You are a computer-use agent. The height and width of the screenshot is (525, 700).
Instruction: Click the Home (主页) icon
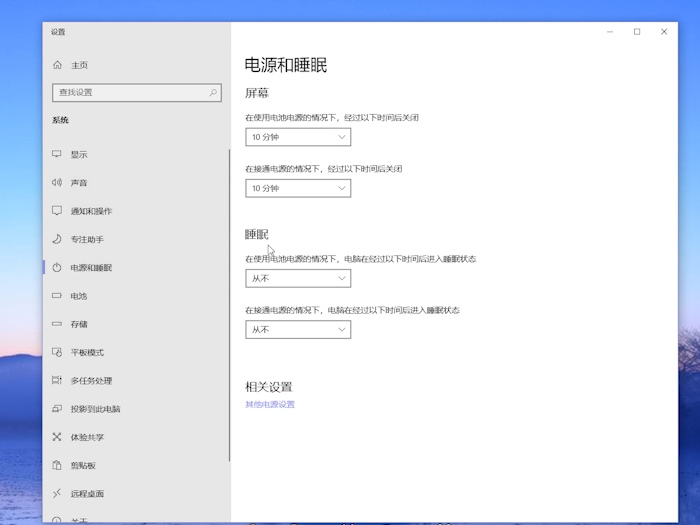point(57,65)
